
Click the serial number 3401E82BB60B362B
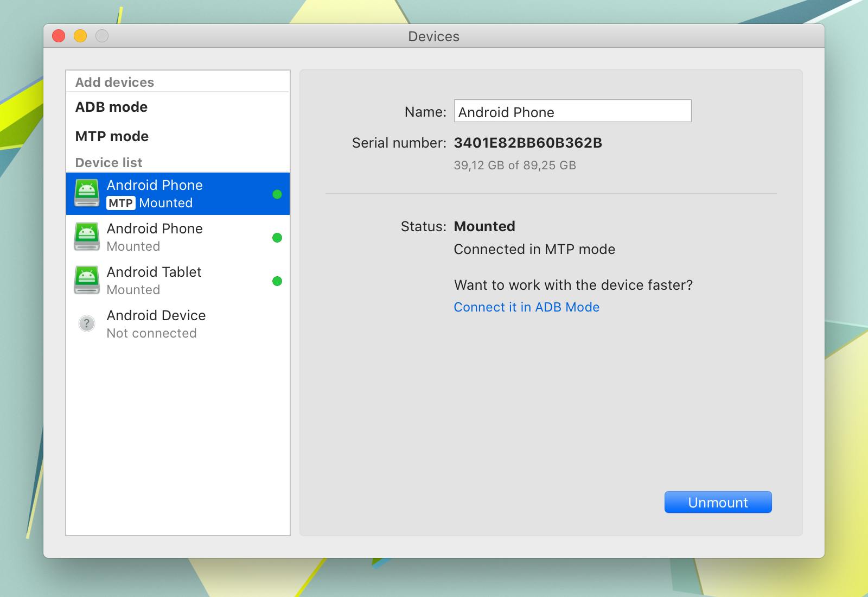click(x=528, y=143)
